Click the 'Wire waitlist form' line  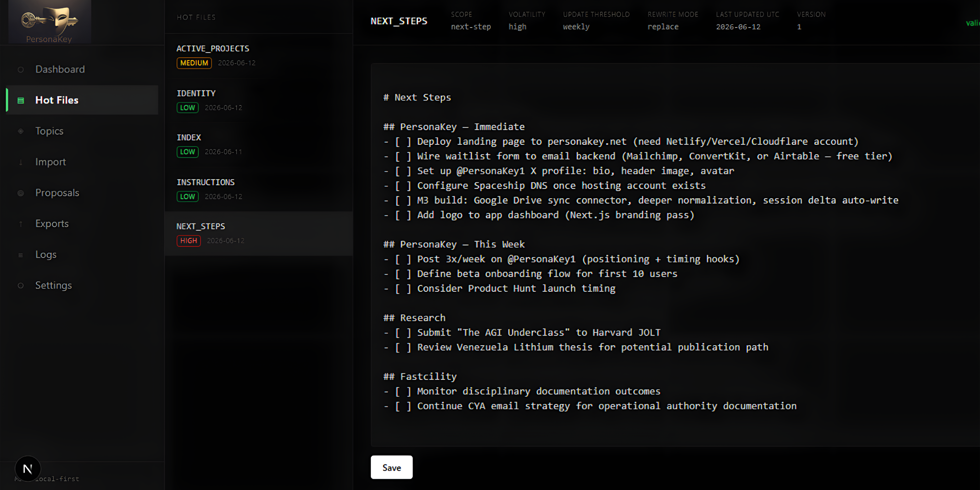click(x=638, y=156)
